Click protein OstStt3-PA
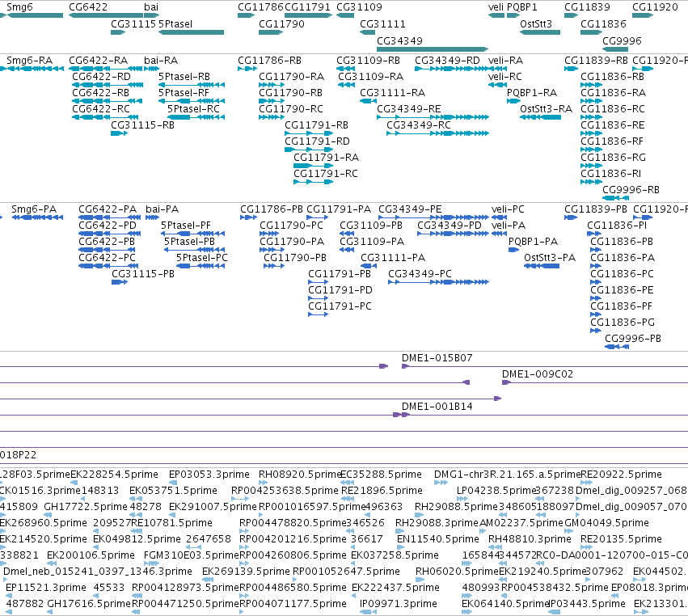This screenshot has width=688, height=616. 550,258
